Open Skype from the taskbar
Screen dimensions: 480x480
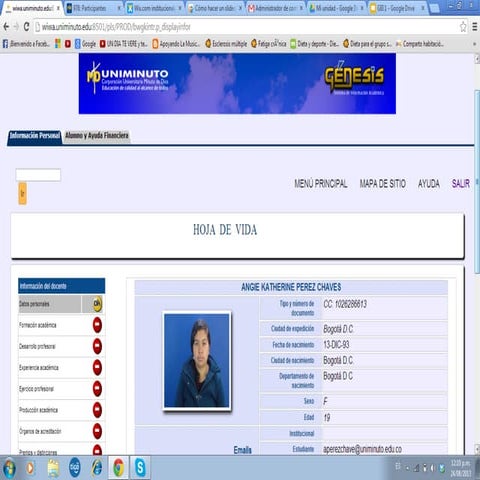[140, 468]
